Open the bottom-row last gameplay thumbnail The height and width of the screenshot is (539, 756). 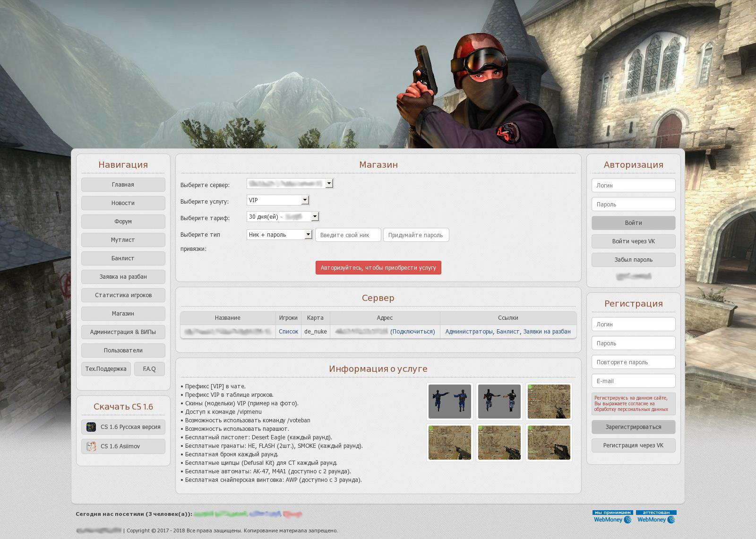click(549, 443)
